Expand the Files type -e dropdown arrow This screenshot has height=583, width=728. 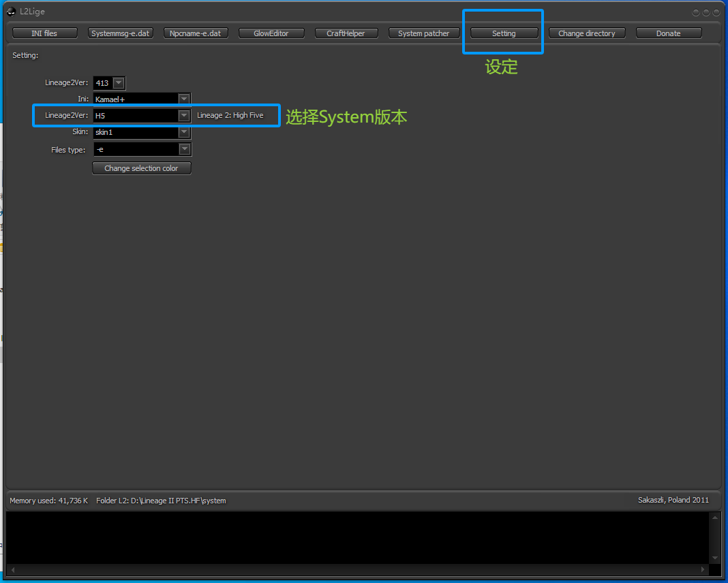pos(184,149)
